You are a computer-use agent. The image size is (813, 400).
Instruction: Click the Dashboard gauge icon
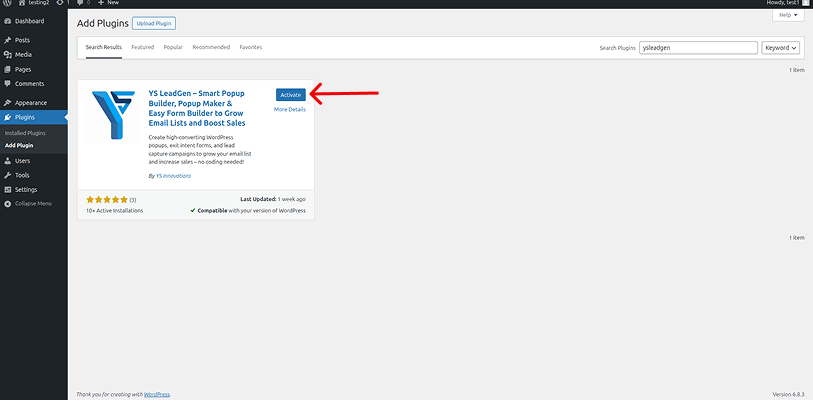click(x=7, y=21)
